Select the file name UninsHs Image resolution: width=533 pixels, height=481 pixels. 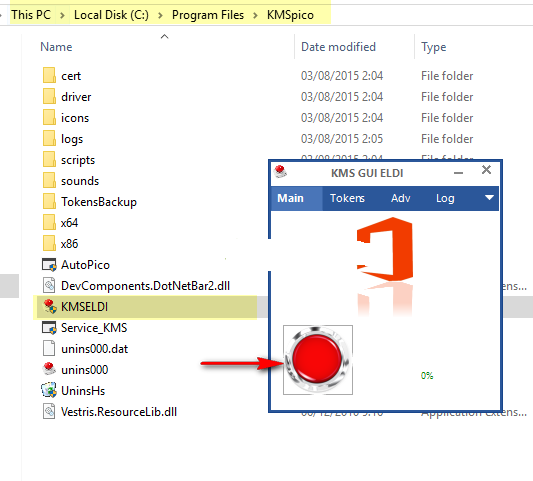tap(83, 391)
